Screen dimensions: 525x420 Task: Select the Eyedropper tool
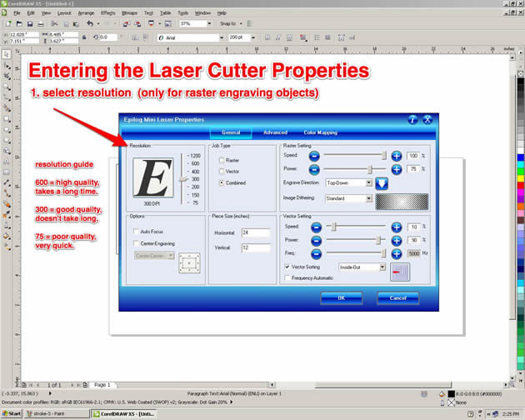click(x=7, y=215)
